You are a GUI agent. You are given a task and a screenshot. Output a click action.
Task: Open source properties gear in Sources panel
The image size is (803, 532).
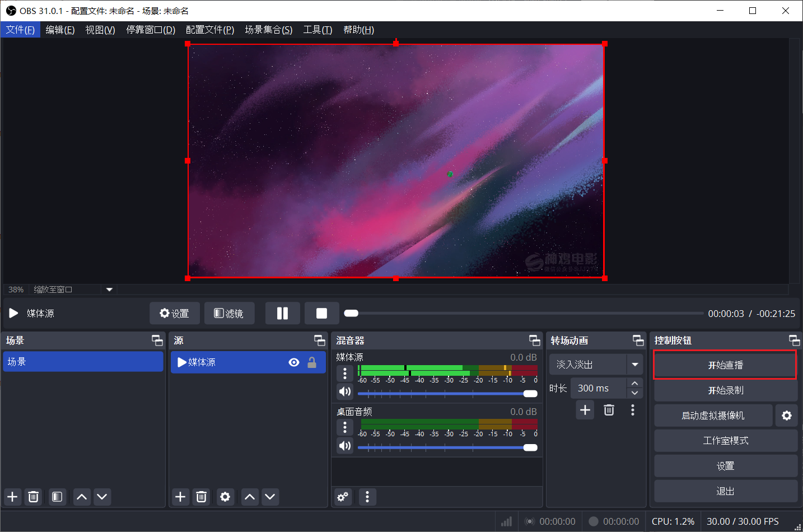pos(225,497)
